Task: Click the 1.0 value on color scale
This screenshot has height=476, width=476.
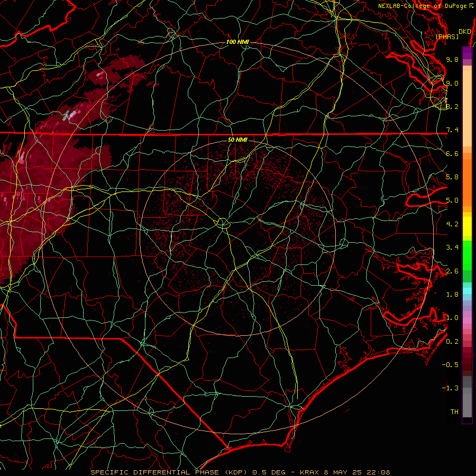Action: pos(452,318)
